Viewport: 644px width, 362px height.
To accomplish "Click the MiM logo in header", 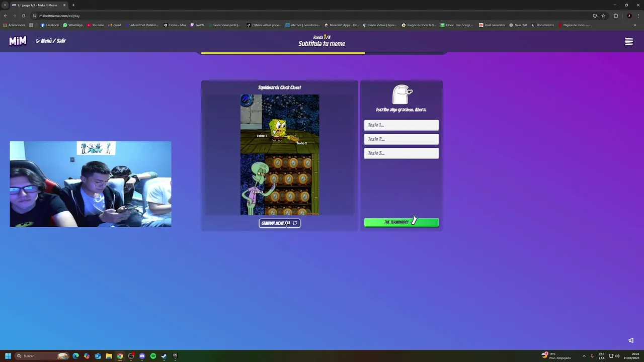I will 18,41.
